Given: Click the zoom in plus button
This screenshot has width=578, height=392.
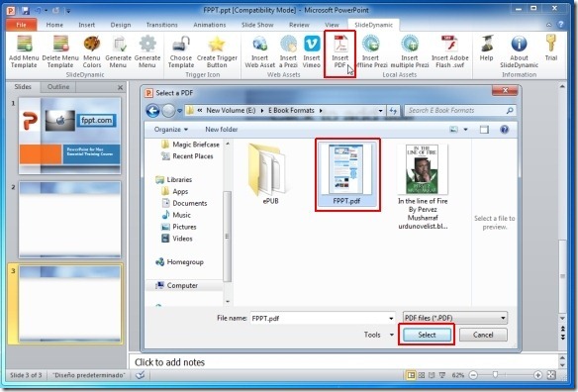Looking at the screenshot, I should pos(537,375).
